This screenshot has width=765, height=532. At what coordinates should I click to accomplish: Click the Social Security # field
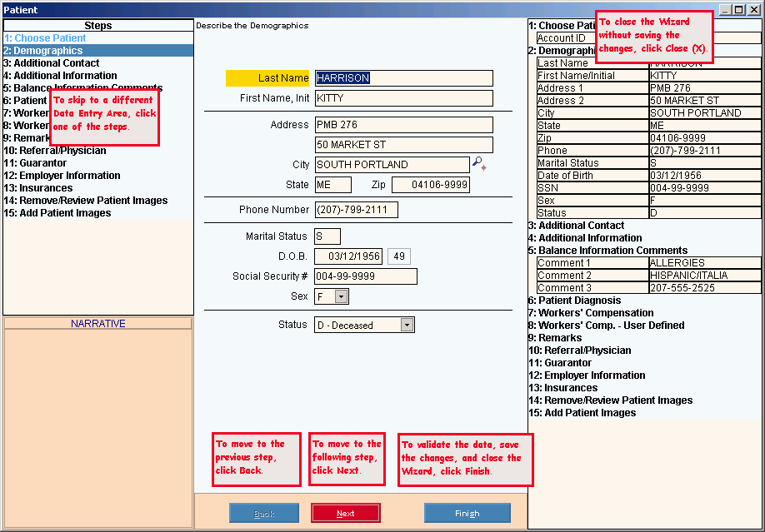(x=366, y=276)
